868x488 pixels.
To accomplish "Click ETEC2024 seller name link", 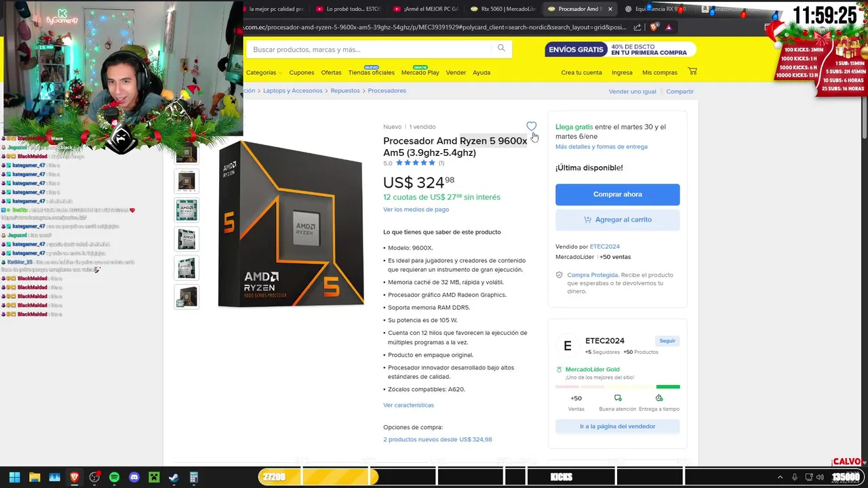I will click(604, 246).
